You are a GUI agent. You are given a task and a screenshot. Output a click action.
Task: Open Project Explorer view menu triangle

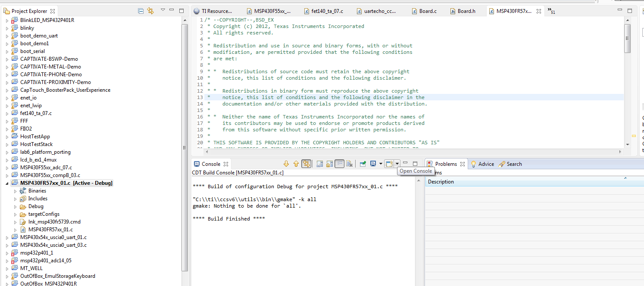[163, 10]
